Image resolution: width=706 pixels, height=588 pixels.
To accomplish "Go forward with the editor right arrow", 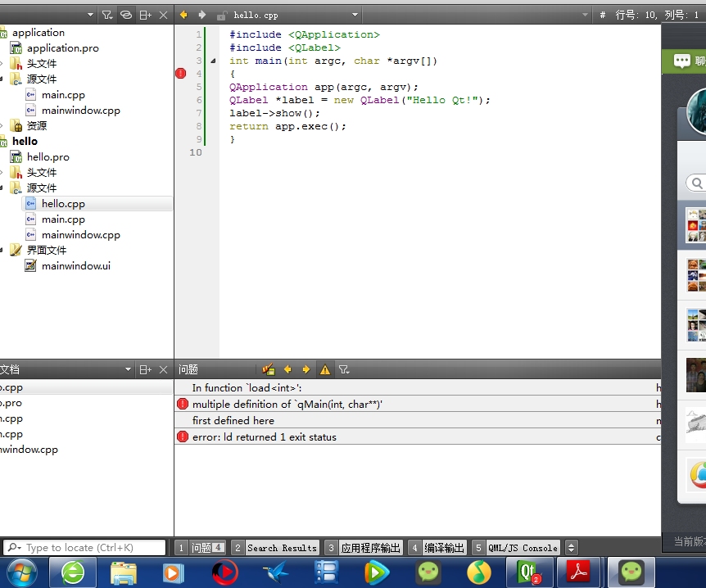I will 202,15.
